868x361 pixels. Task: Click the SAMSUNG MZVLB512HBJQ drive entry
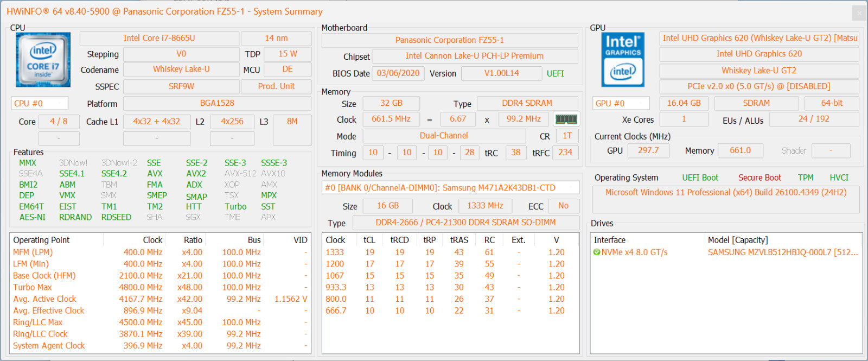783,252
